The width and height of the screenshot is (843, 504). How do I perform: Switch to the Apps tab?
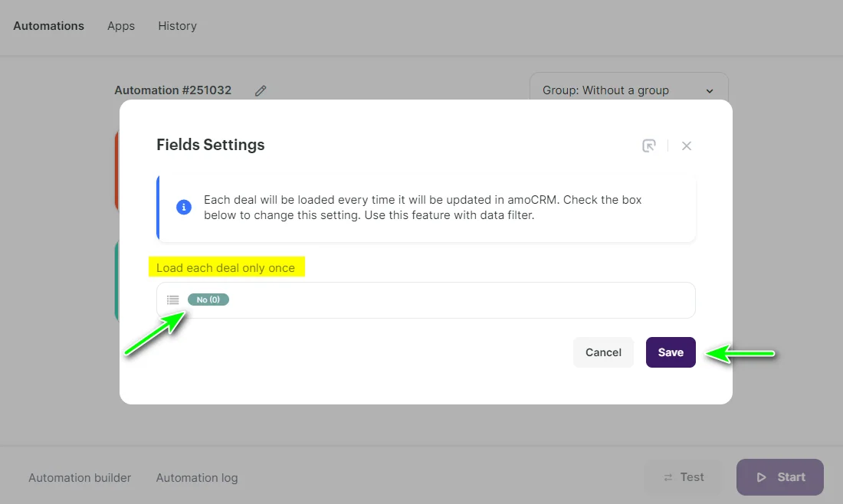[x=120, y=25]
